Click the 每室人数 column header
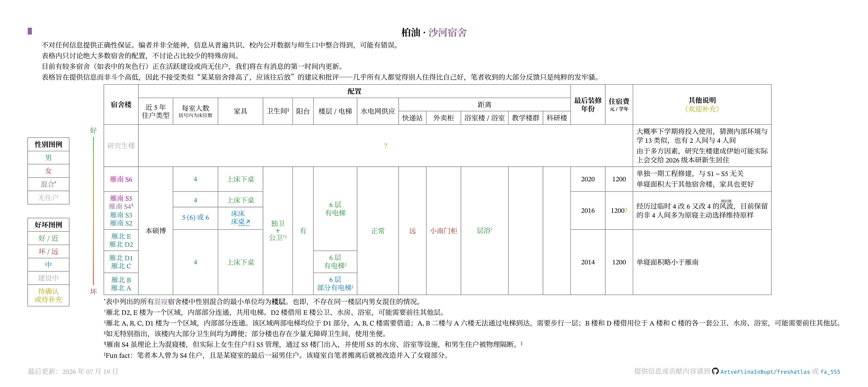The image size is (868, 387). point(195,111)
